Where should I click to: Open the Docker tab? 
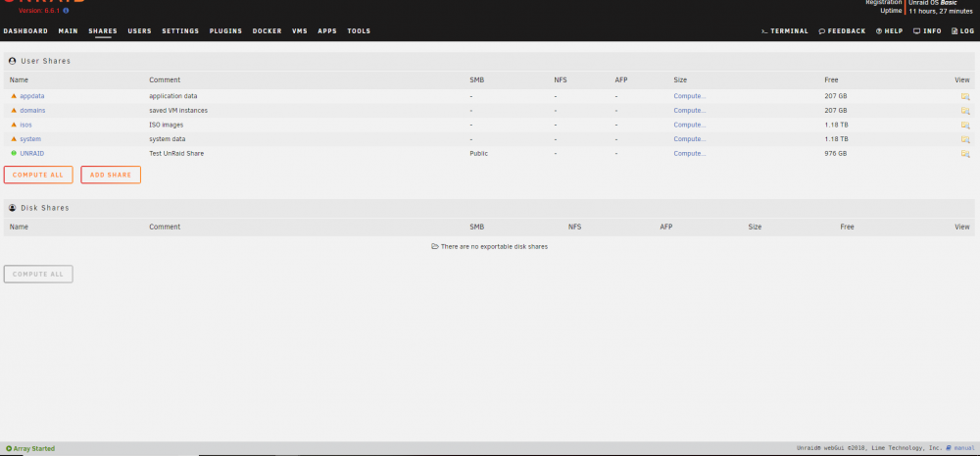pos(267,31)
